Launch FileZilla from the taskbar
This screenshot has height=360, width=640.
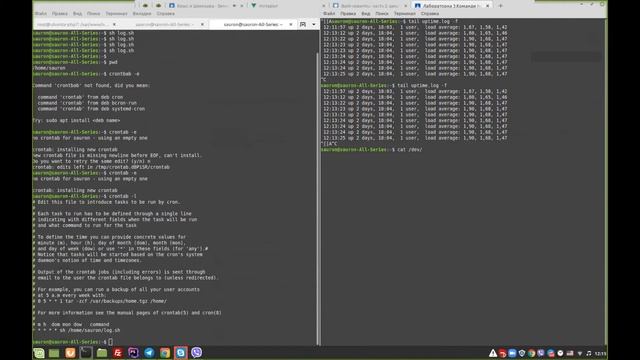[118, 353]
